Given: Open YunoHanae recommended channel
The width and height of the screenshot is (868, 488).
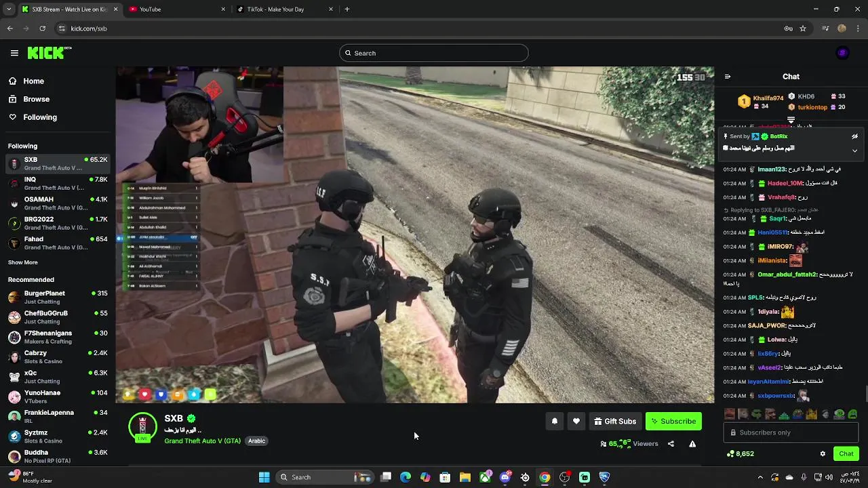Looking at the screenshot, I should (x=58, y=396).
